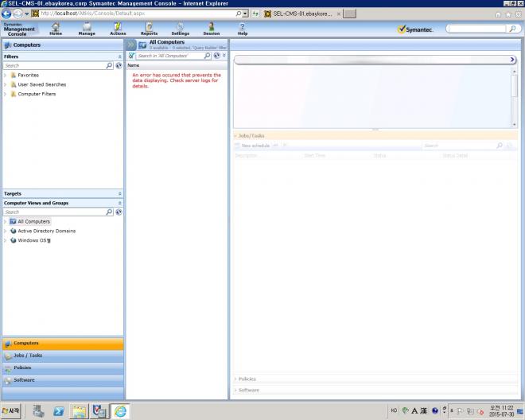This screenshot has height=420, width=525.
Task: Click the browser refresh button
Action: coord(255,14)
